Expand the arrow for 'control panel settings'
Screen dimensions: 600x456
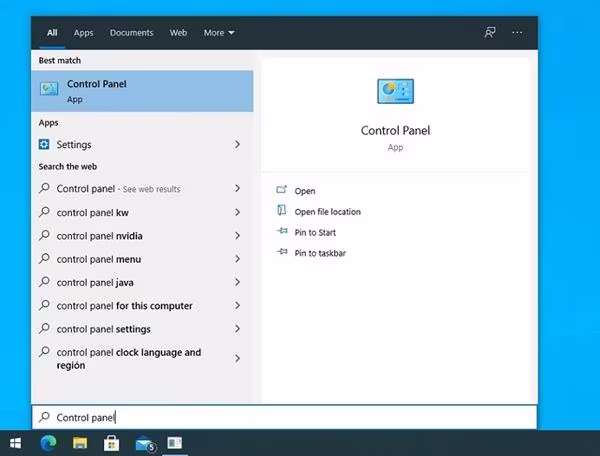pos(237,329)
